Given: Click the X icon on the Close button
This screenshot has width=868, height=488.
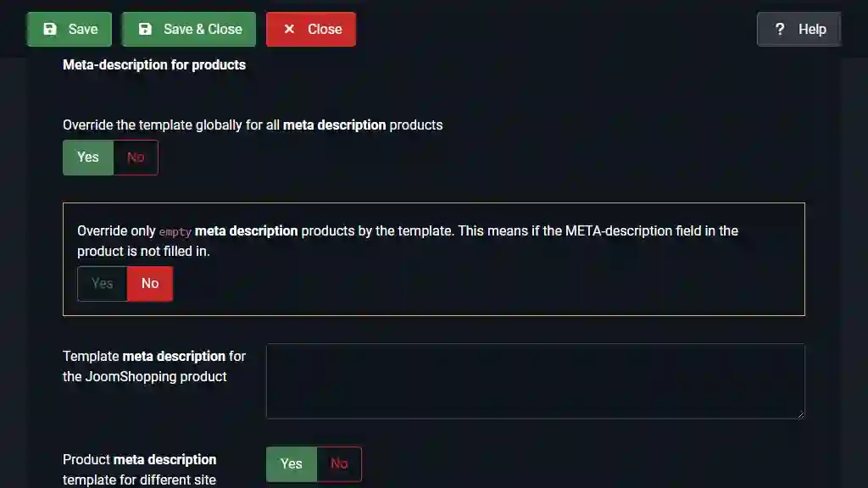Looking at the screenshot, I should coord(289,29).
